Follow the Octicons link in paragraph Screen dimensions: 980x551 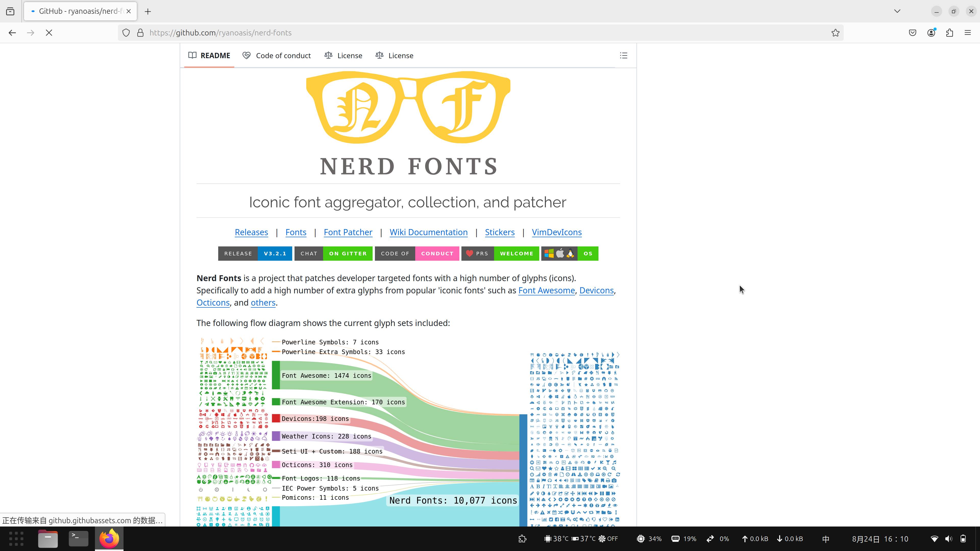tap(213, 303)
